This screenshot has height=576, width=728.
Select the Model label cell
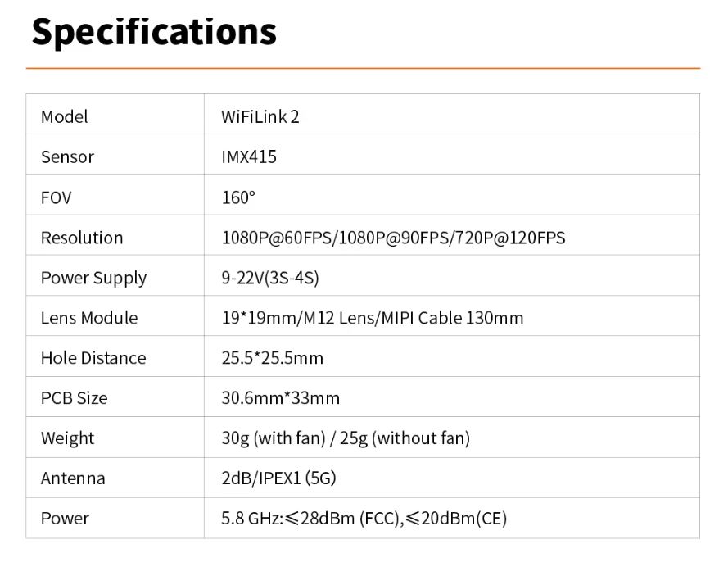click(64, 116)
